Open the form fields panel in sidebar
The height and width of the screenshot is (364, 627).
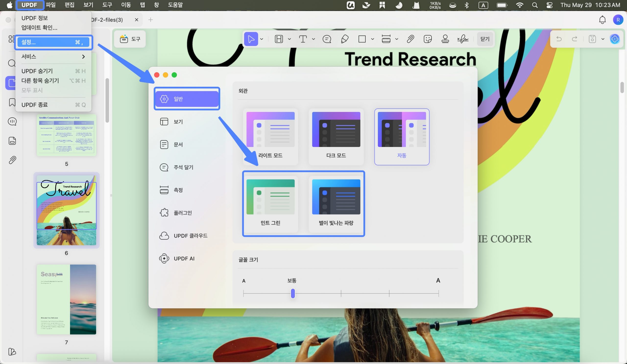point(12,141)
